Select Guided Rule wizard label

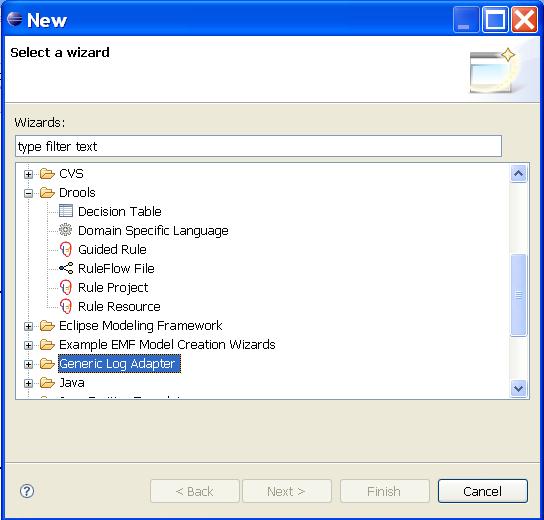112,249
